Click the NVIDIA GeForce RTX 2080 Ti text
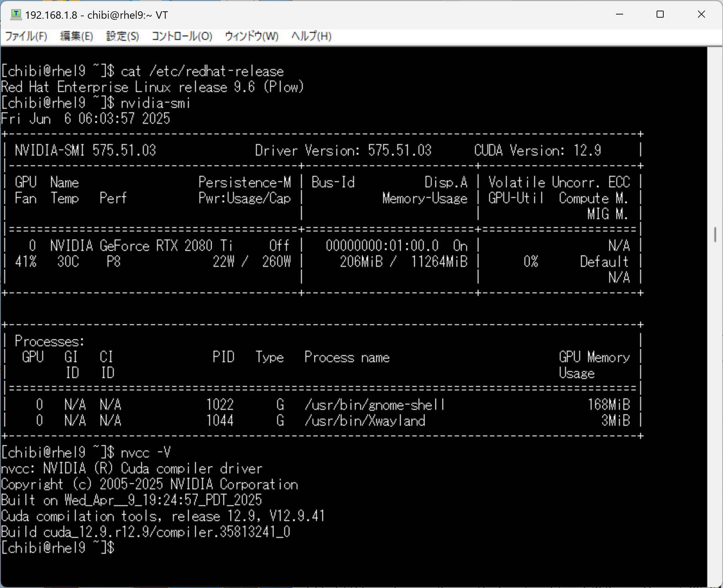Screen dimensions: 723x588 coord(141,246)
